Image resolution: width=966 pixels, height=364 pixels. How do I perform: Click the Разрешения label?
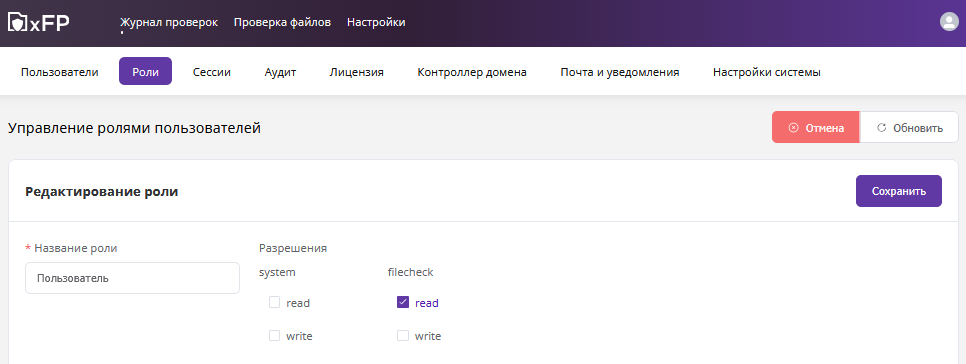(x=293, y=248)
